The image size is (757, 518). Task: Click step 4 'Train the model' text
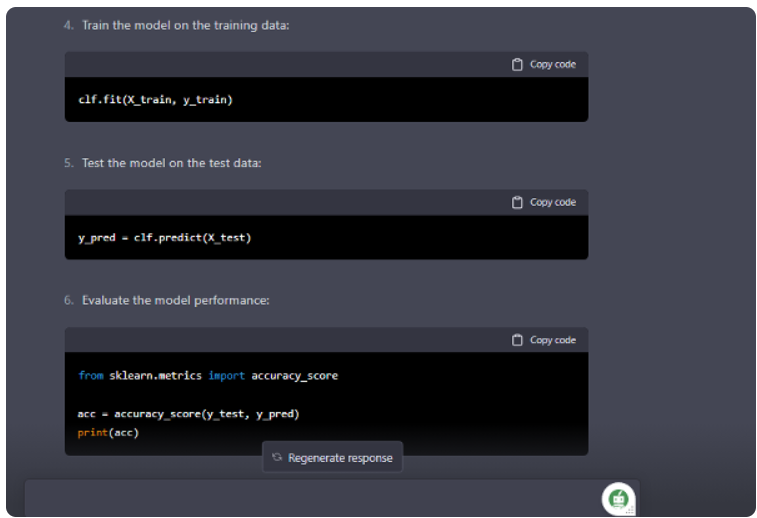185,25
